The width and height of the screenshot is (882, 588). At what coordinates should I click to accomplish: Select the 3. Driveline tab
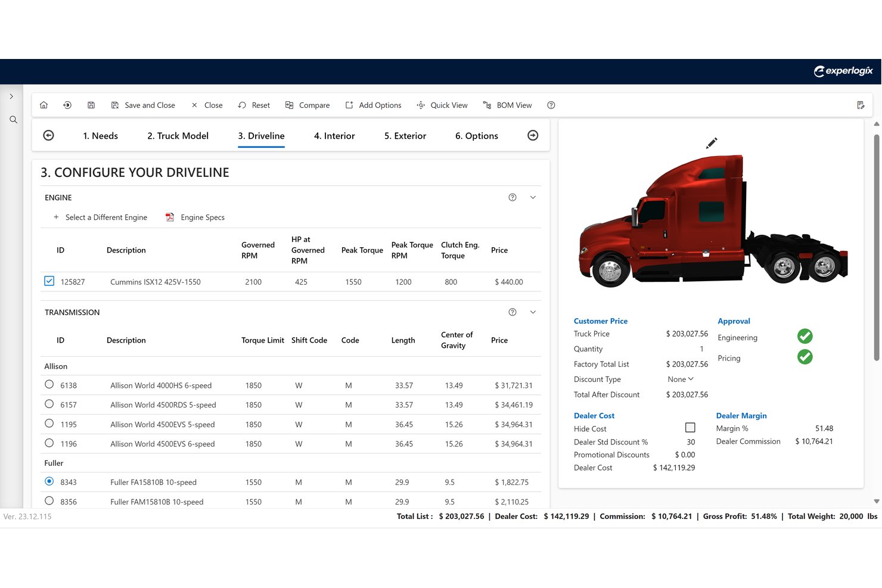(261, 136)
